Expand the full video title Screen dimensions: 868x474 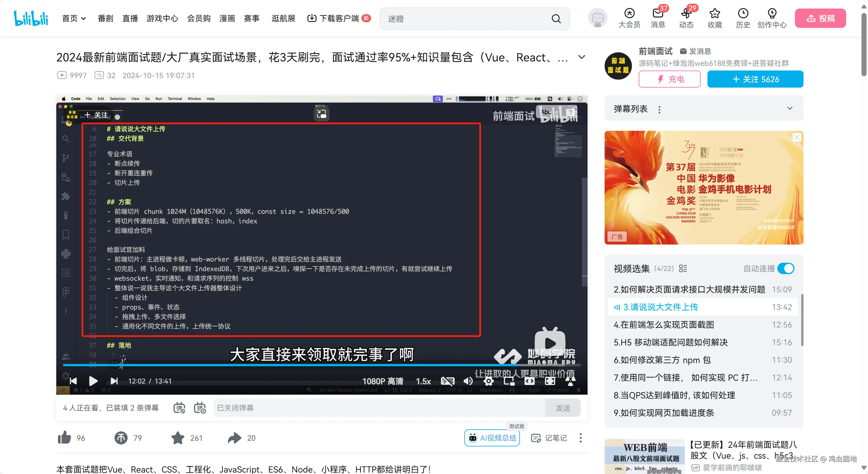click(581, 57)
